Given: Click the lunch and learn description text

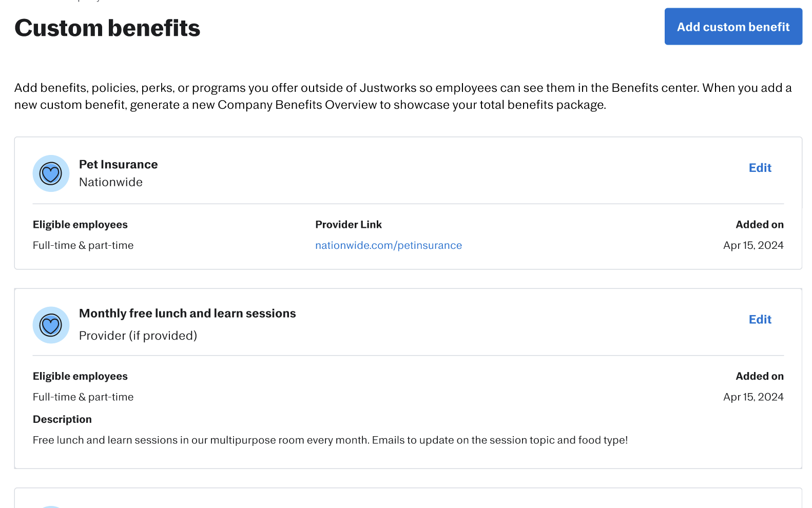Looking at the screenshot, I should point(330,440).
